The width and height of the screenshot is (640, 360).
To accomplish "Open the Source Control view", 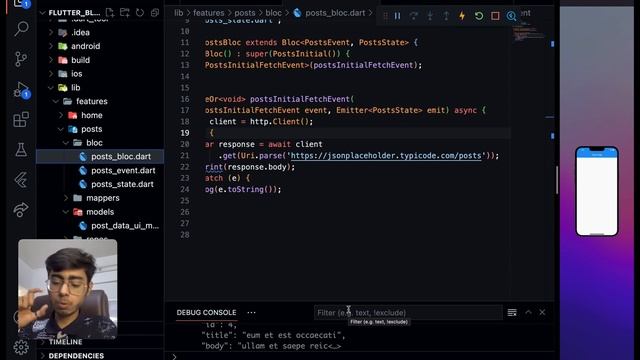I will click(x=21, y=59).
